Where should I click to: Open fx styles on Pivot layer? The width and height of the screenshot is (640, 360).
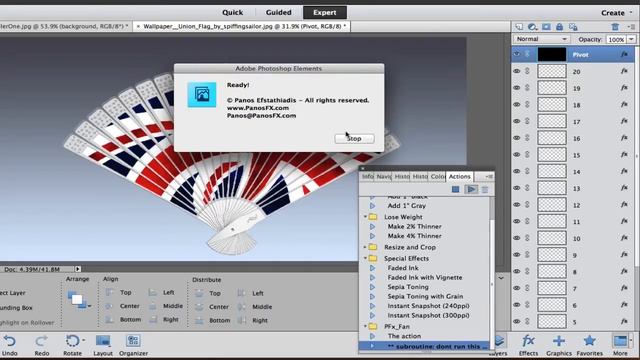pyautogui.click(x=624, y=54)
